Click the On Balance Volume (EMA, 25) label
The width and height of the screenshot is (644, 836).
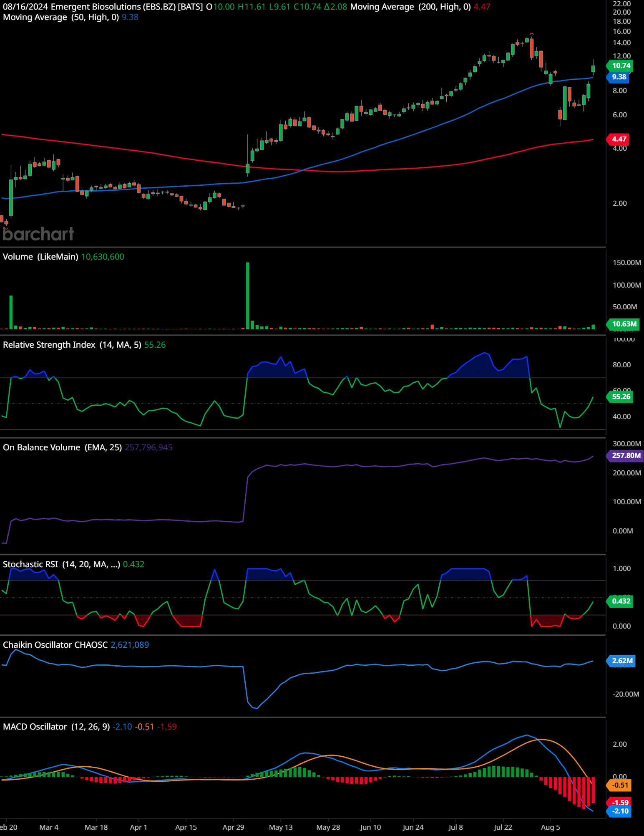pyautogui.click(x=63, y=447)
